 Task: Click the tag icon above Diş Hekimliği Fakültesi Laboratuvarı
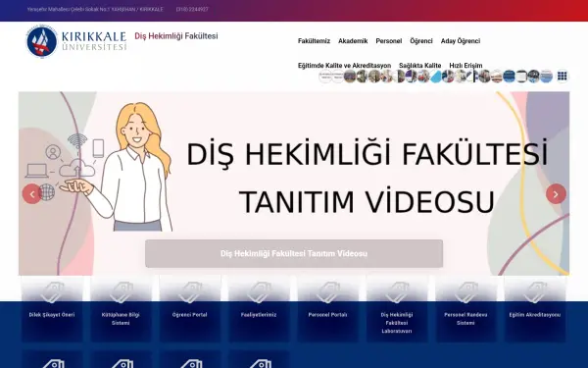click(x=397, y=292)
